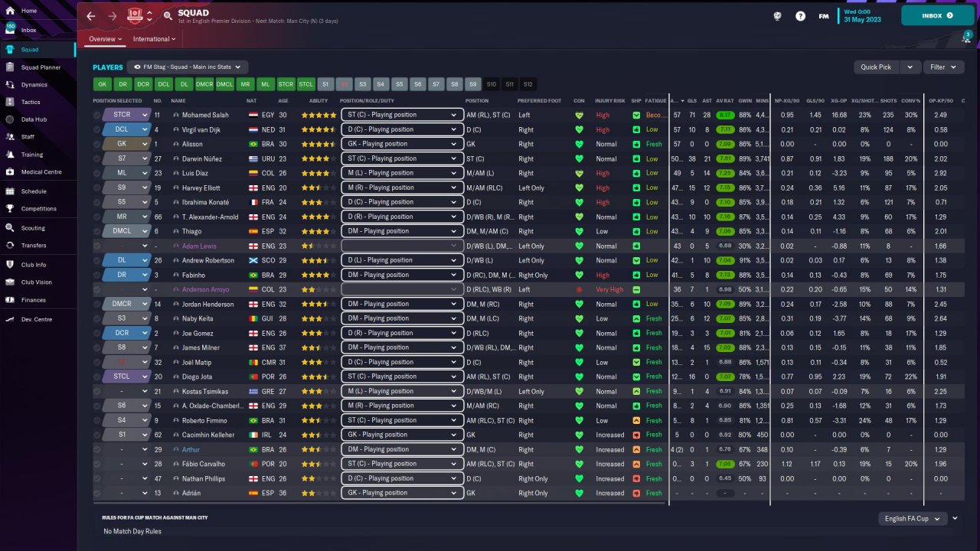Image resolution: width=980 pixels, height=551 pixels.
Task: Open Club Vision sidebar icon
Action: tap(10, 282)
